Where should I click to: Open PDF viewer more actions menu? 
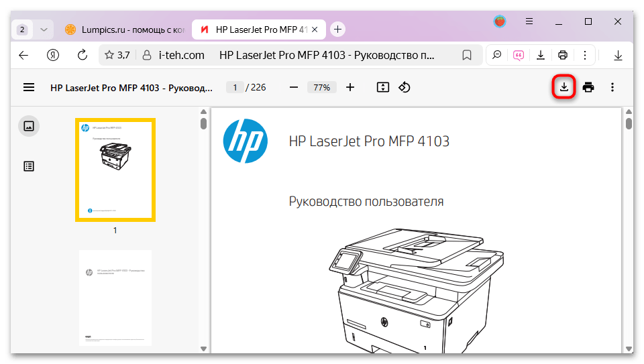612,87
